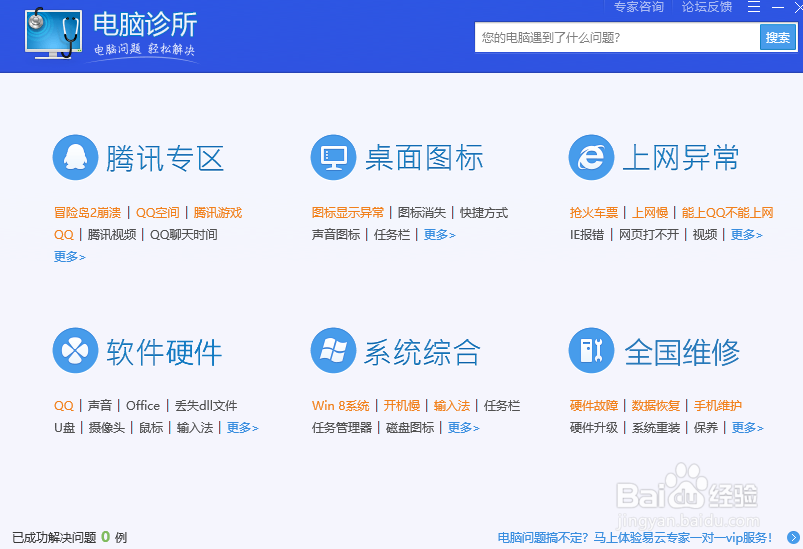Open the Office link

pos(143,406)
